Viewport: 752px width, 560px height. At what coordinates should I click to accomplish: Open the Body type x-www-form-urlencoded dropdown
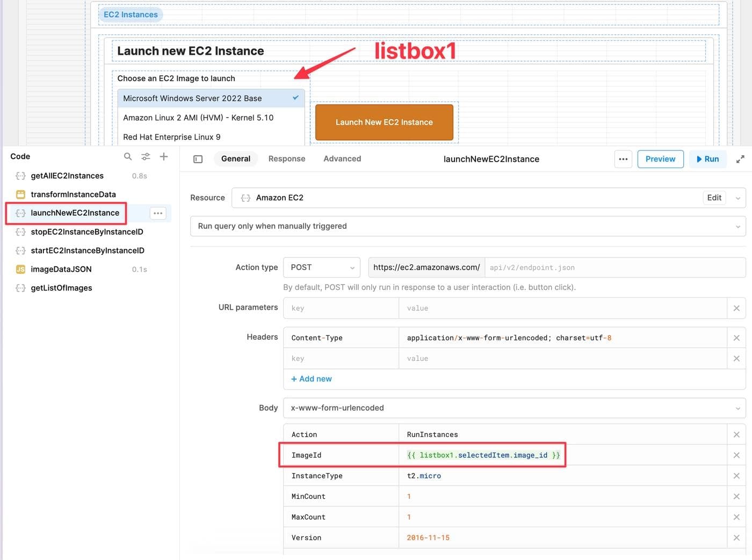point(514,408)
